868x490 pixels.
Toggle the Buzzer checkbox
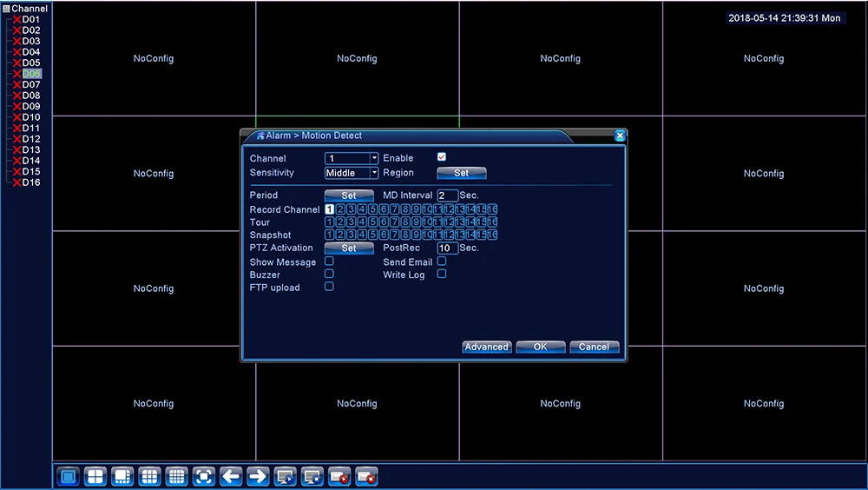(329, 274)
